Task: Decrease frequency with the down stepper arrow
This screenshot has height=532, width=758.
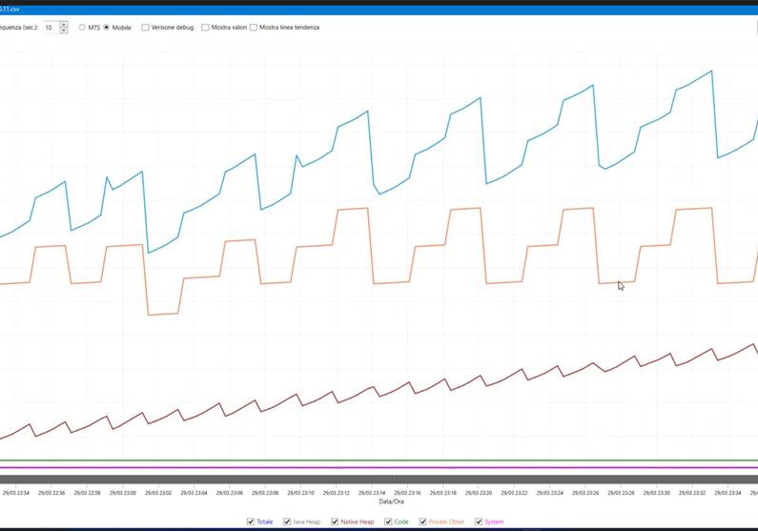Action: (64, 31)
